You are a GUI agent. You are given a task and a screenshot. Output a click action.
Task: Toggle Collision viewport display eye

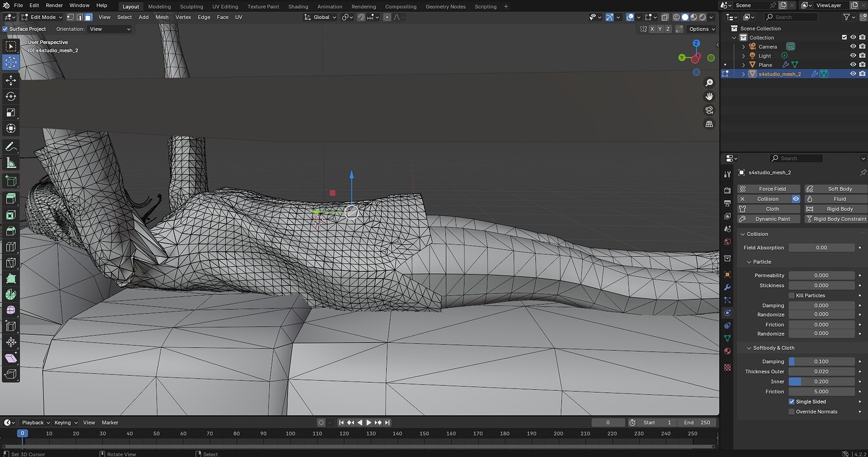click(x=796, y=199)
